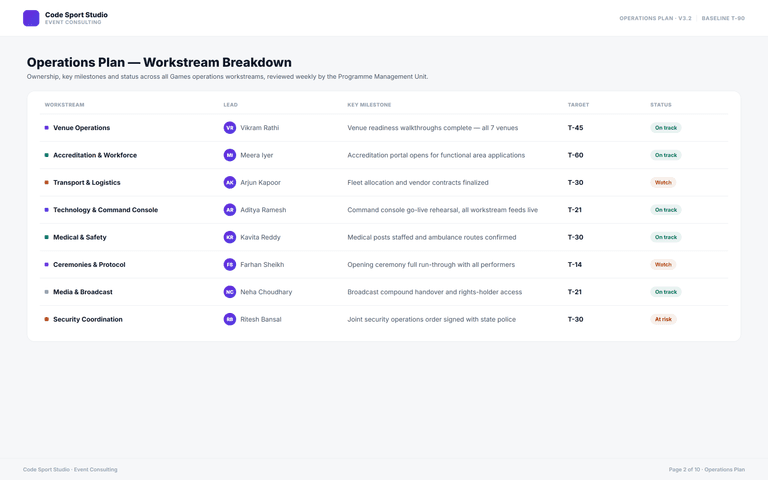Click the lead name Meera Iyer
This screenshot has height=480, width=768.
click(x=257, y=155)
